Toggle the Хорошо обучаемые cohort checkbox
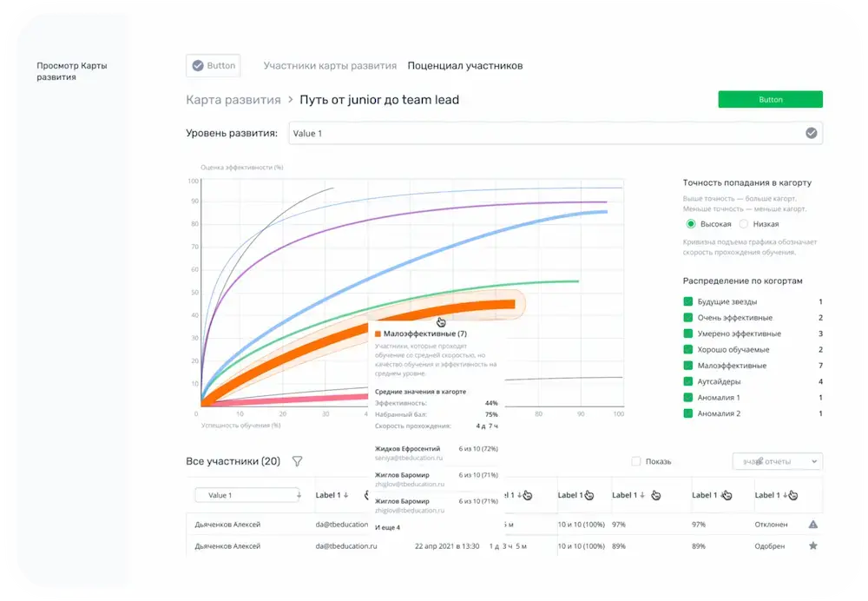 (688, 349)
